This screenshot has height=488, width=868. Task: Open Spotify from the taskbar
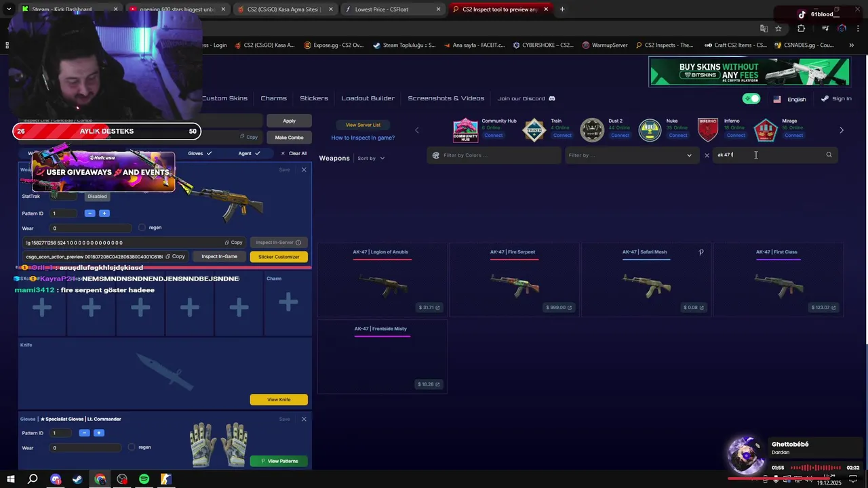[144, 479]
